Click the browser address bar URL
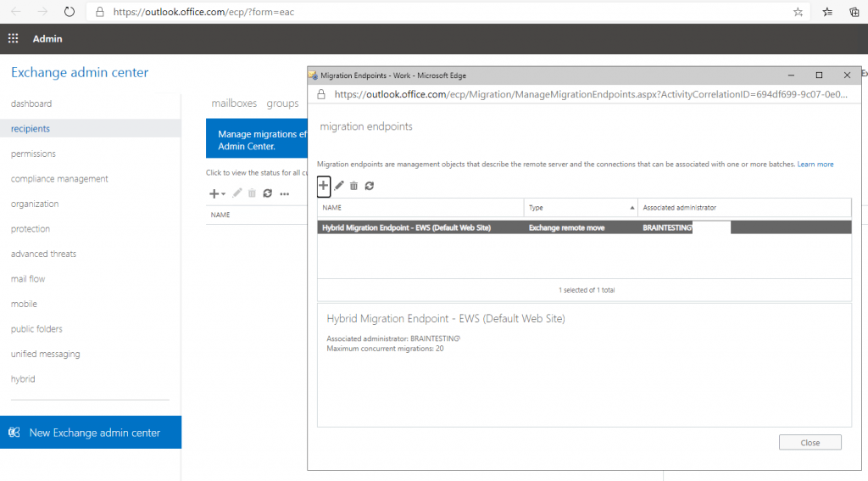Screen dimensions: 868x481 click(x=203, y=12)
